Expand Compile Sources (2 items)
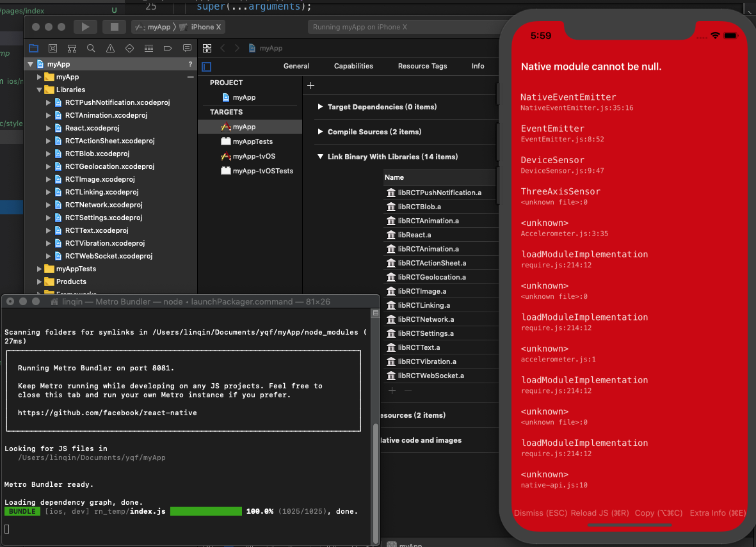This screenshot has height=547, width=756. pos(320,132)
